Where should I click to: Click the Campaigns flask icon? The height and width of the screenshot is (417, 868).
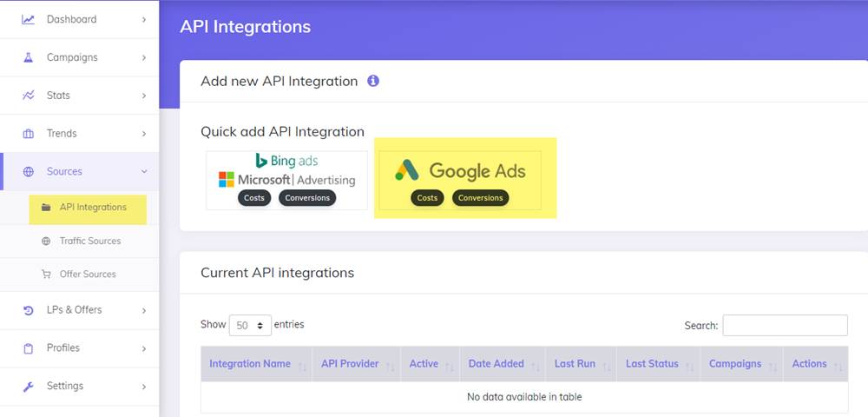pyautogui.click(x=28, y=57)
